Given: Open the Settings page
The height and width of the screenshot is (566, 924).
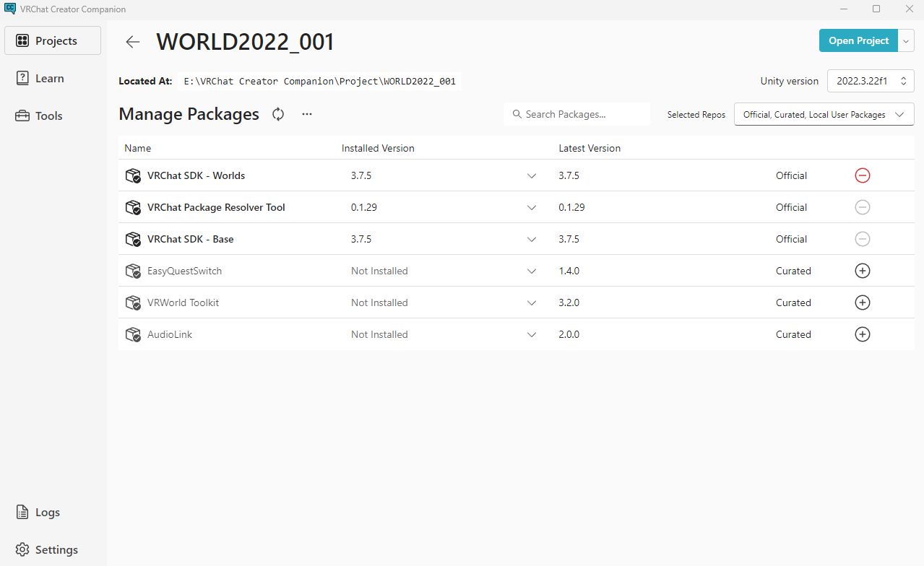Looking at the screenshot, I should click(x=53, y=549).
